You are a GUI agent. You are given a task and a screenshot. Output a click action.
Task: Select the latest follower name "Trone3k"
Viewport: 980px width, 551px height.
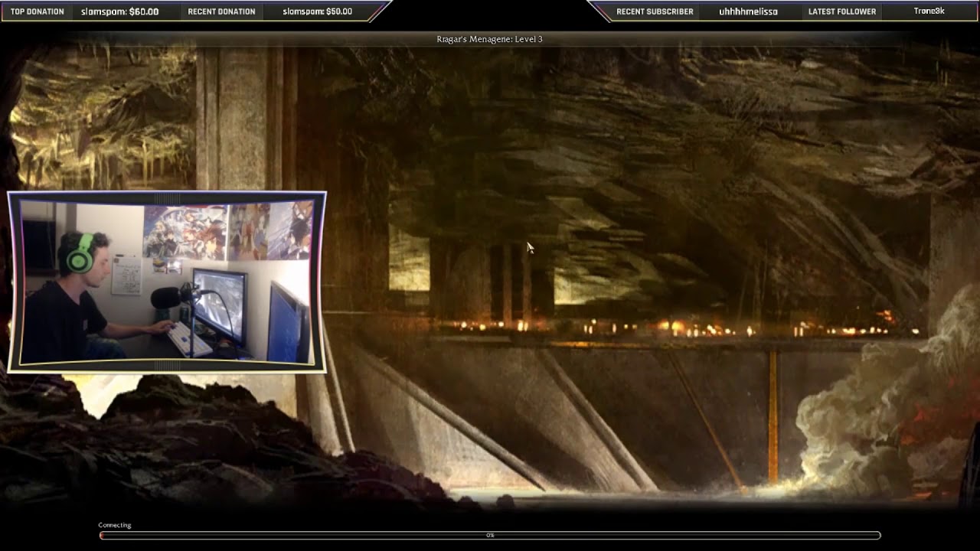929,11
